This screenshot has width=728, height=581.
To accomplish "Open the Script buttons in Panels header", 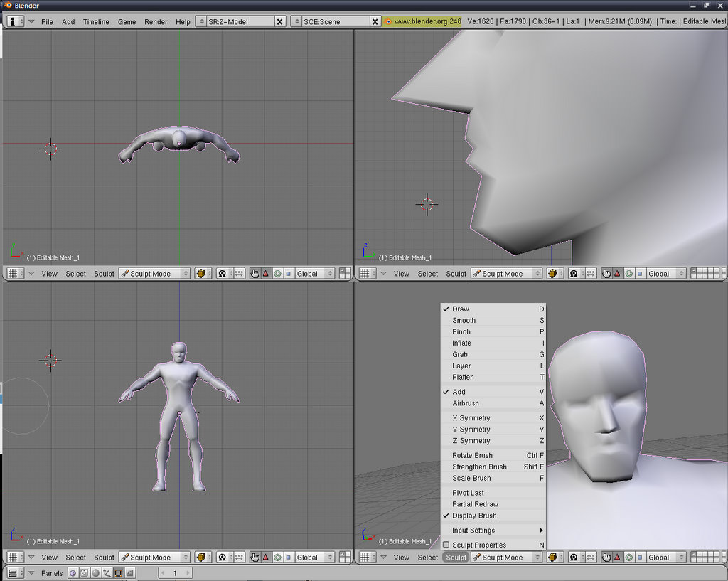I will point(84,572).
